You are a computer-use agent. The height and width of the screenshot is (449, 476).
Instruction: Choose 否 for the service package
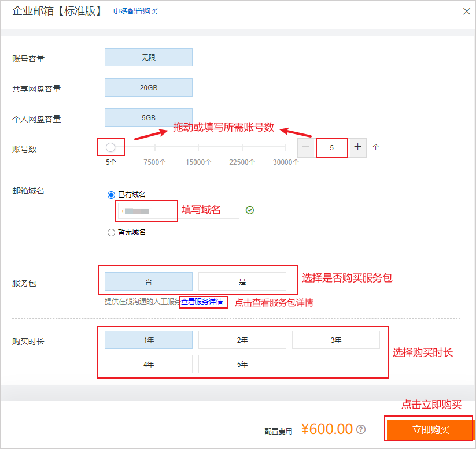(149, 281)
